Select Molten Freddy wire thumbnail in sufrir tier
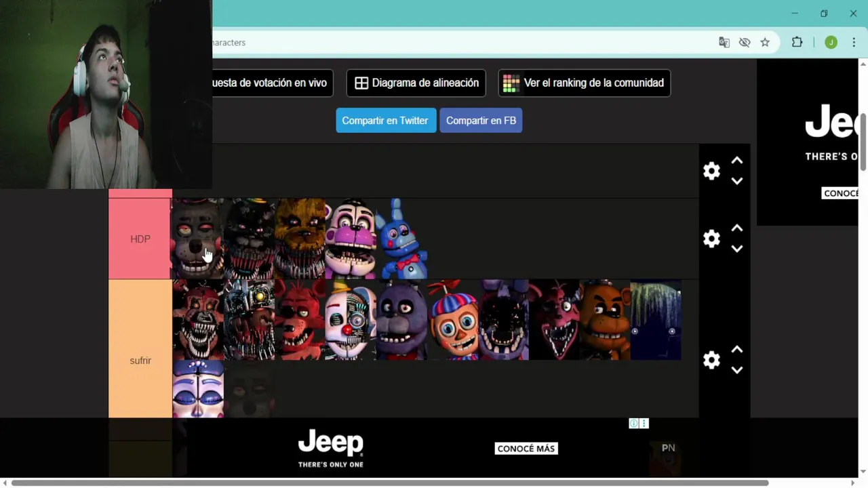 (249, 320)
